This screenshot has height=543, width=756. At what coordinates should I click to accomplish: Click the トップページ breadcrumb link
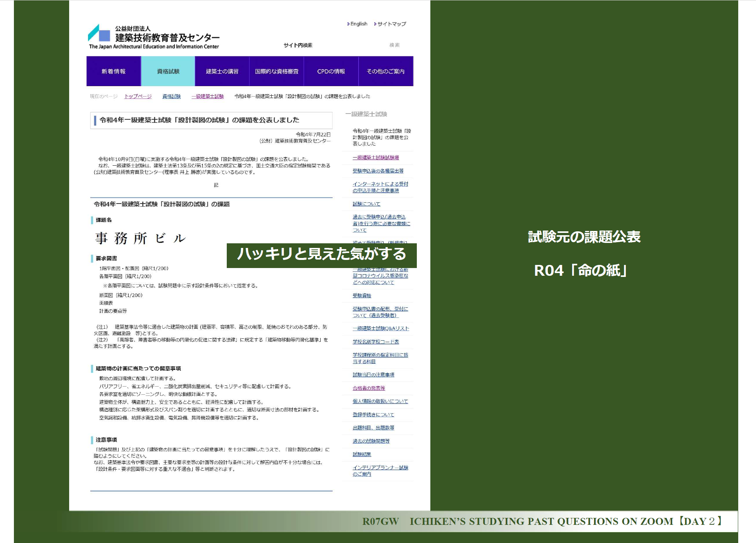[x=138, y=97]
